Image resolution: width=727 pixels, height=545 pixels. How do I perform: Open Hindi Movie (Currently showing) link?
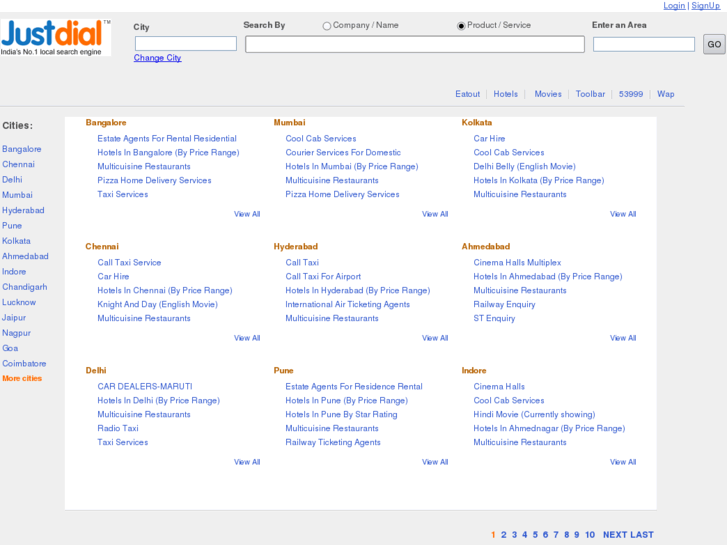point(534,414)
